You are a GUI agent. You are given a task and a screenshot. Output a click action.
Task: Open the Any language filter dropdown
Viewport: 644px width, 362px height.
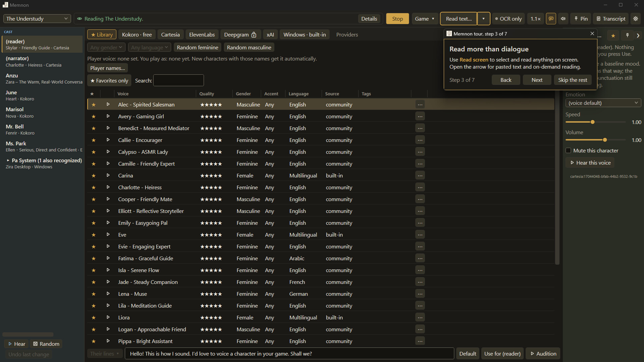[149, 47]
